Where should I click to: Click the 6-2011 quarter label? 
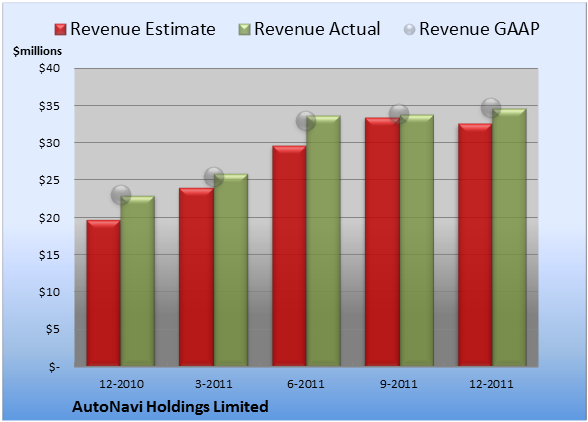coord(306,384)
